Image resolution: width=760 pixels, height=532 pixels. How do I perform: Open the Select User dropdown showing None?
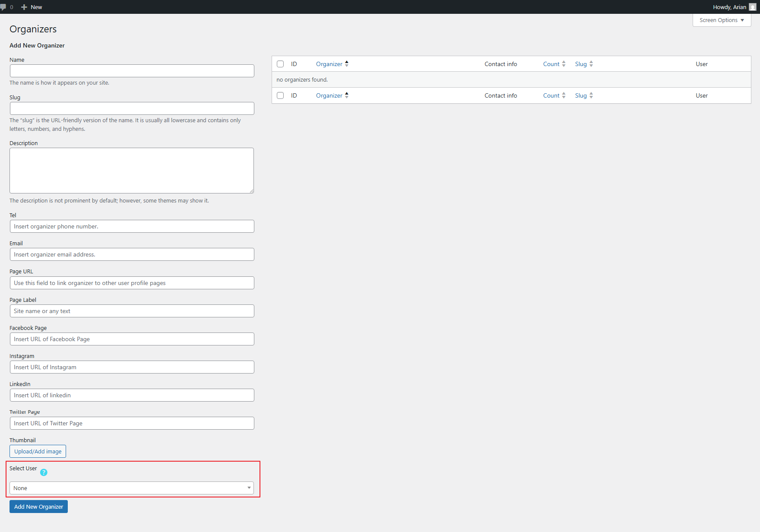[132, 488]
